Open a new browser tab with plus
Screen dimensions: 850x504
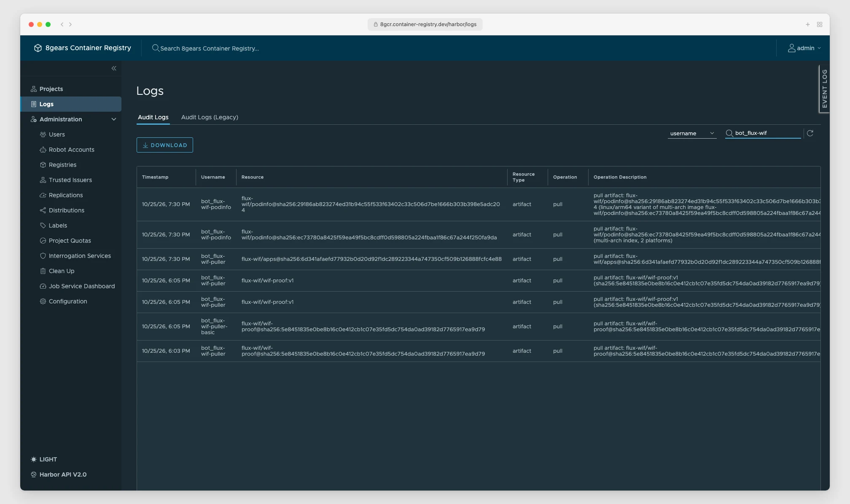click(x=808, y=24)
